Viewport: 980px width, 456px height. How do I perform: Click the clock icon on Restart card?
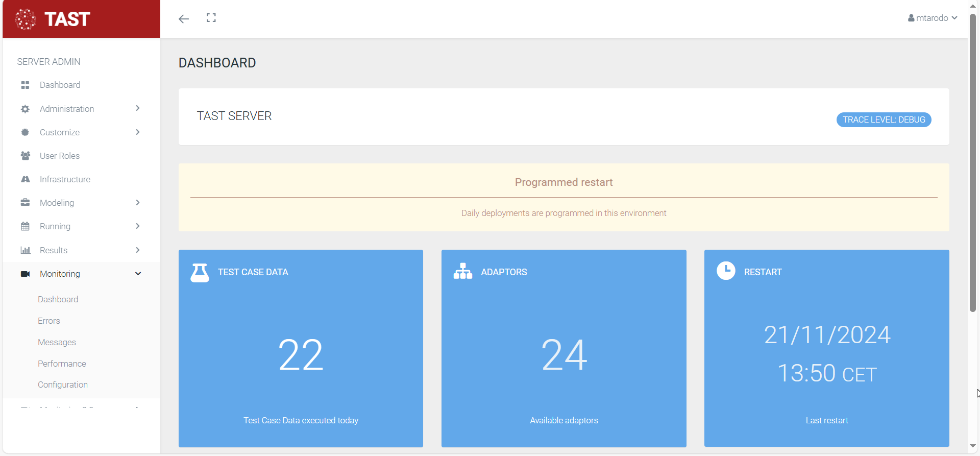coord(726,271)
